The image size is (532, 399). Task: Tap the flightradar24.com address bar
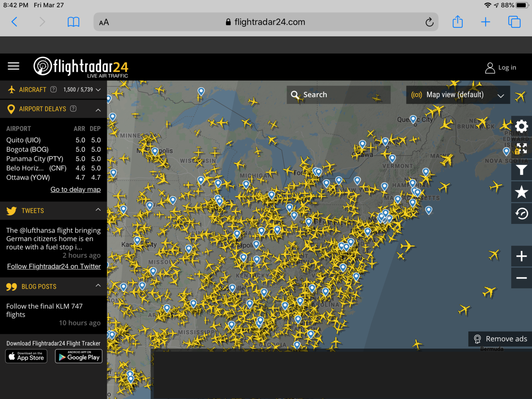click(x=266, y=22)
